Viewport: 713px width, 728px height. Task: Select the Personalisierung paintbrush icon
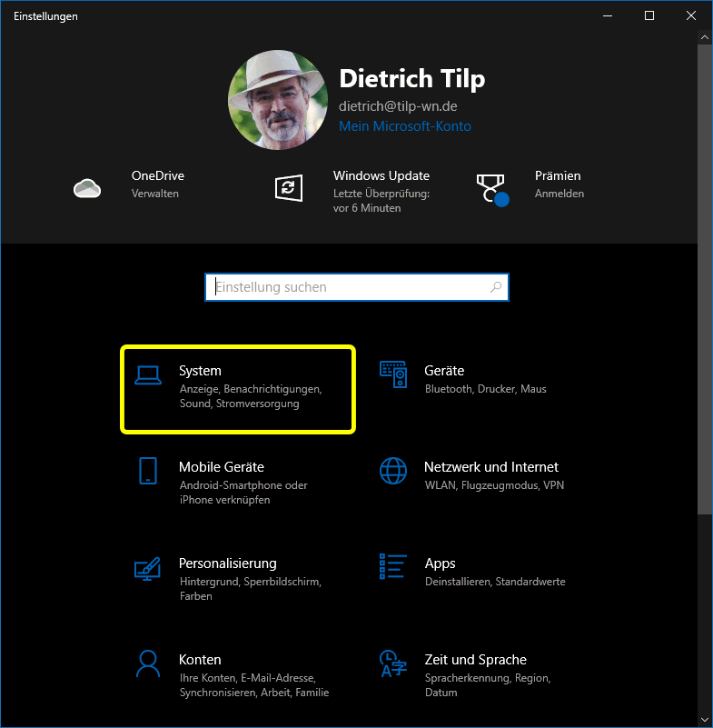[148, 568]
